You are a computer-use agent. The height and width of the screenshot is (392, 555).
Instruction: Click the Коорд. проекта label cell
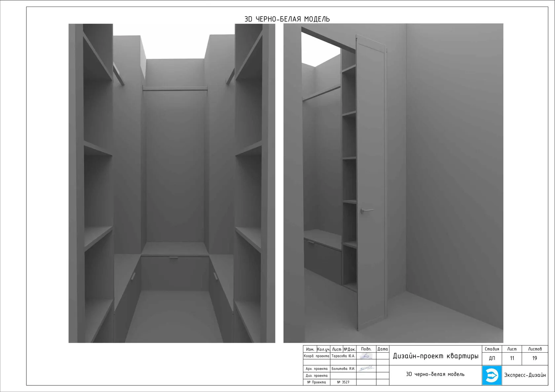316,356
